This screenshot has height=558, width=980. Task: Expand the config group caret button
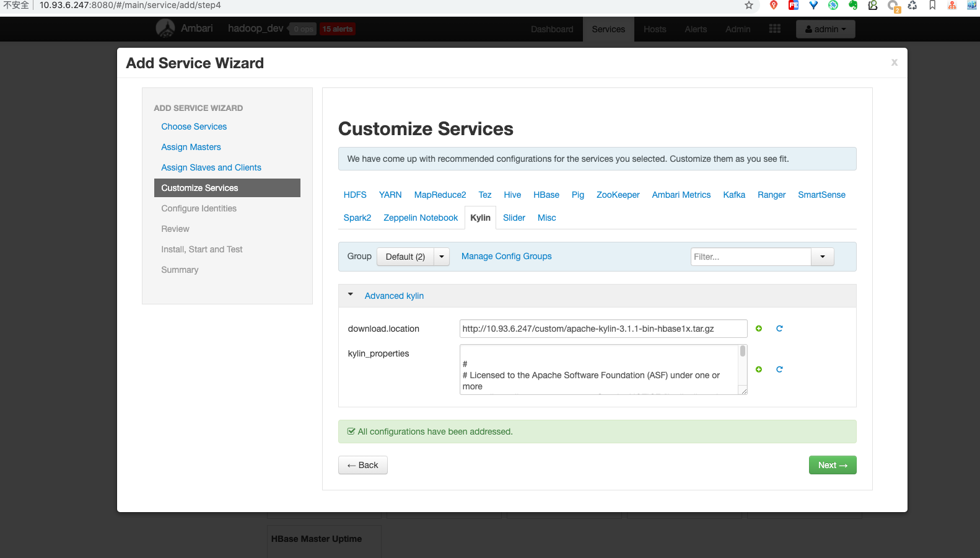point(442,257)
